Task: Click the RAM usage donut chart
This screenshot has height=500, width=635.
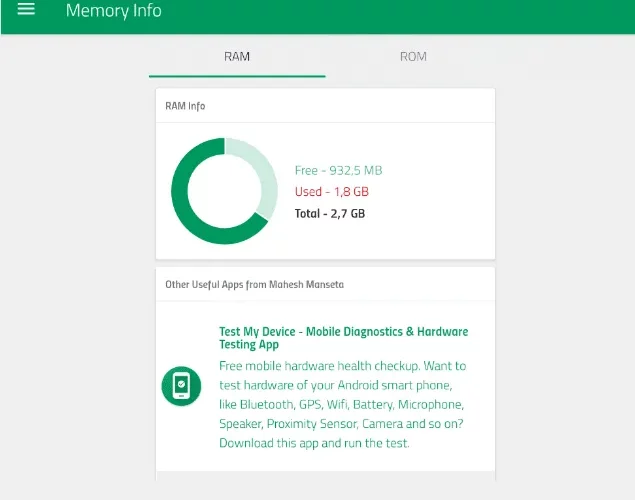Action: 224,191
